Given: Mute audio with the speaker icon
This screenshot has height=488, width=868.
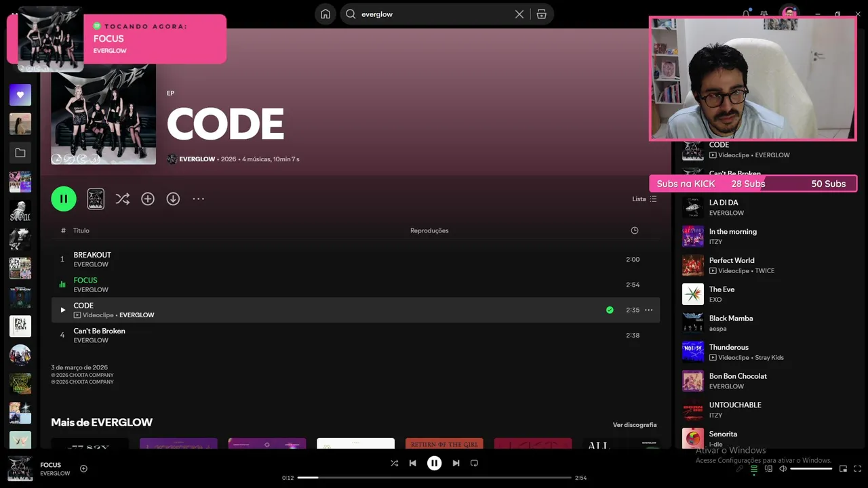Looking at the screenshot, I should tap(783, 468).
